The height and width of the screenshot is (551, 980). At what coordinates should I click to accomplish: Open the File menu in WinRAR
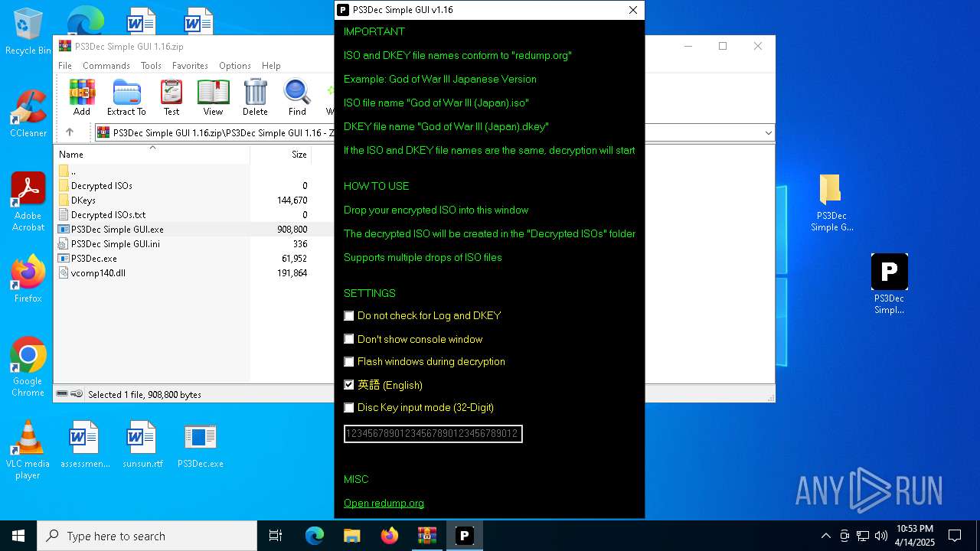point(65,66)
